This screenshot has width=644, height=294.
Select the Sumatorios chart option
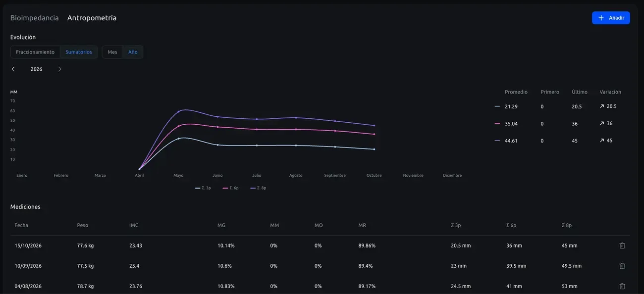79,52
